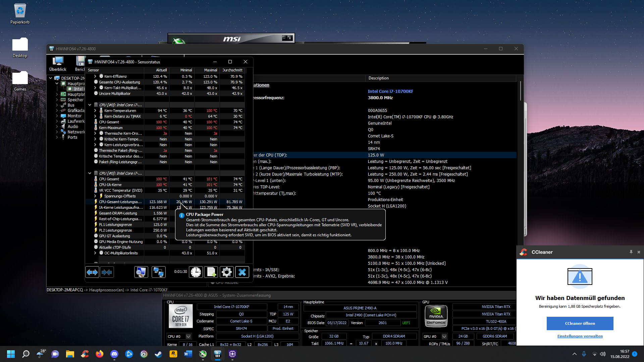Click CCleaner öffnen button
Image resolution: width=644 pixels, height=362 pixels.
coord(580,323)
